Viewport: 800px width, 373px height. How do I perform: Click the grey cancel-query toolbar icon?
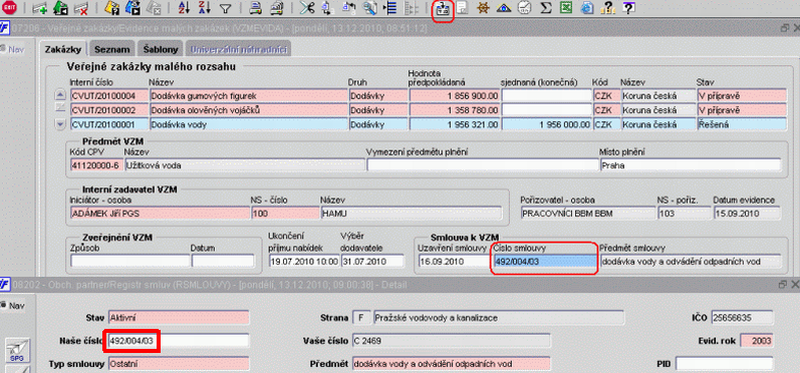click(x=153, y=8)
